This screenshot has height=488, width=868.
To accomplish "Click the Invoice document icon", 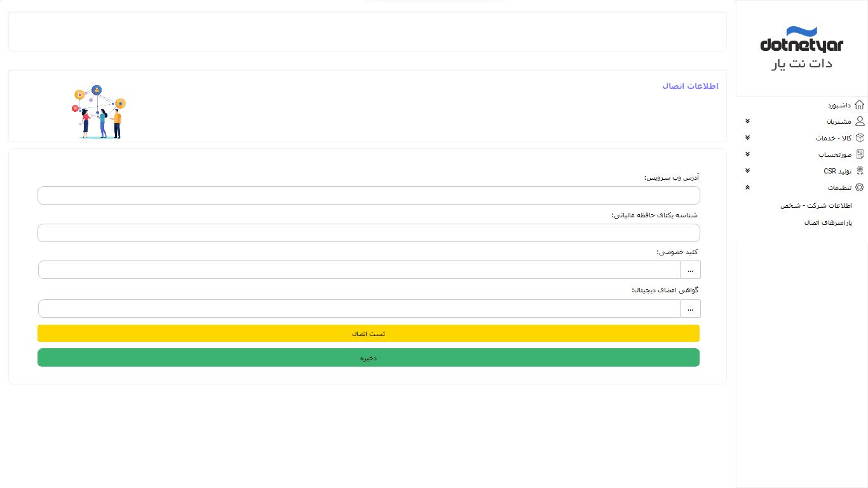I will [x=859, y=154].
